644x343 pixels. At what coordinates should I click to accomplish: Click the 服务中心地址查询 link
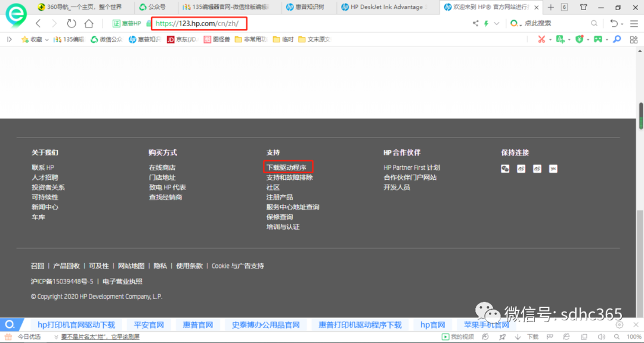coord(293,207)
